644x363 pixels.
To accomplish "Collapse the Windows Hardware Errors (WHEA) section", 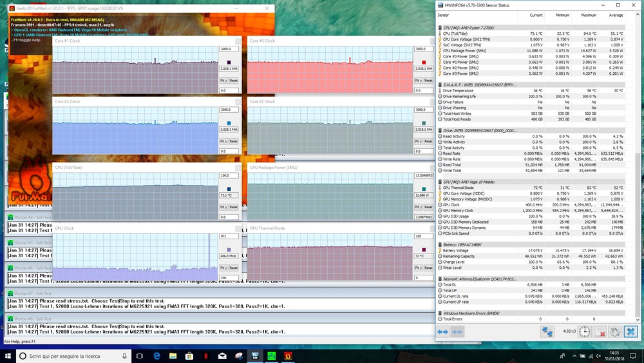I will (x=440, y=313).
